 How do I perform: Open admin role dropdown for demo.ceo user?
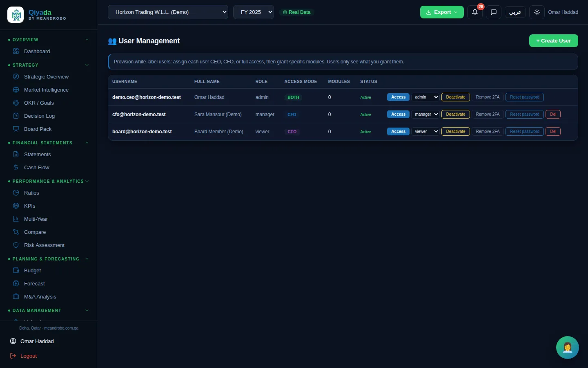pyautogui.click(x=425, y=97)
